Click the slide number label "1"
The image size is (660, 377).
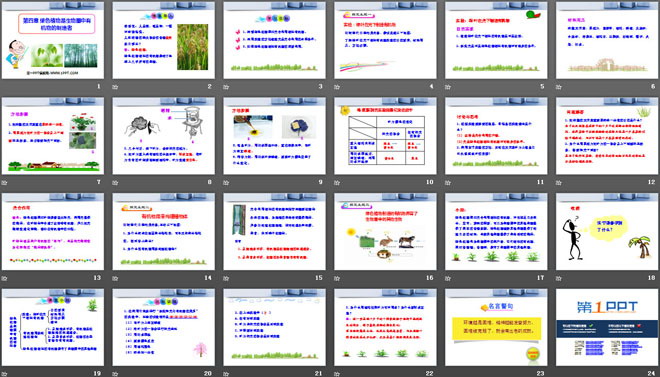click(99, 87)
